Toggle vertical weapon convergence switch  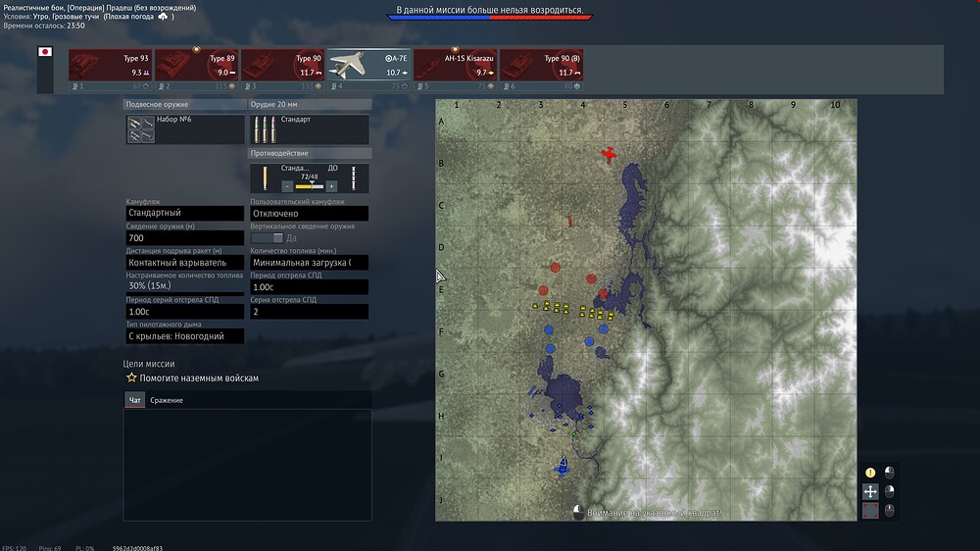click(x=266, y=237)
